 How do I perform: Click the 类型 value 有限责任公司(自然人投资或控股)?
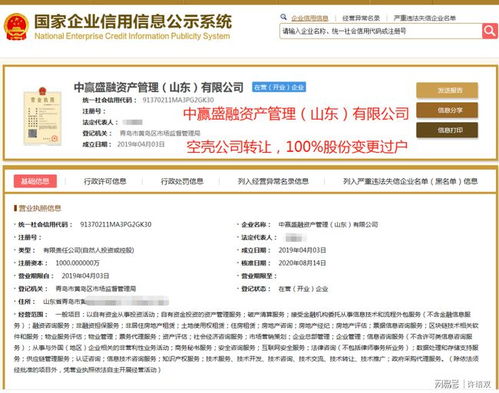coord(89,250)
